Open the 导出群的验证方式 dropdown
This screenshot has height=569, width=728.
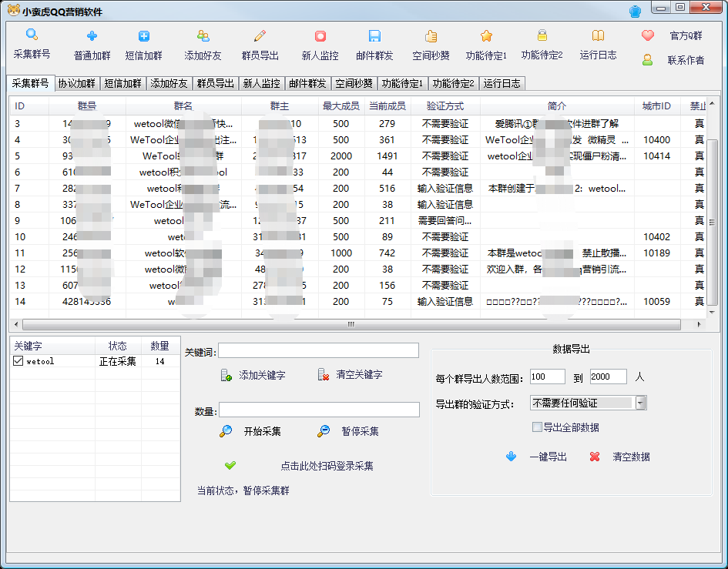pyautogui.click(x=641, y=402)
